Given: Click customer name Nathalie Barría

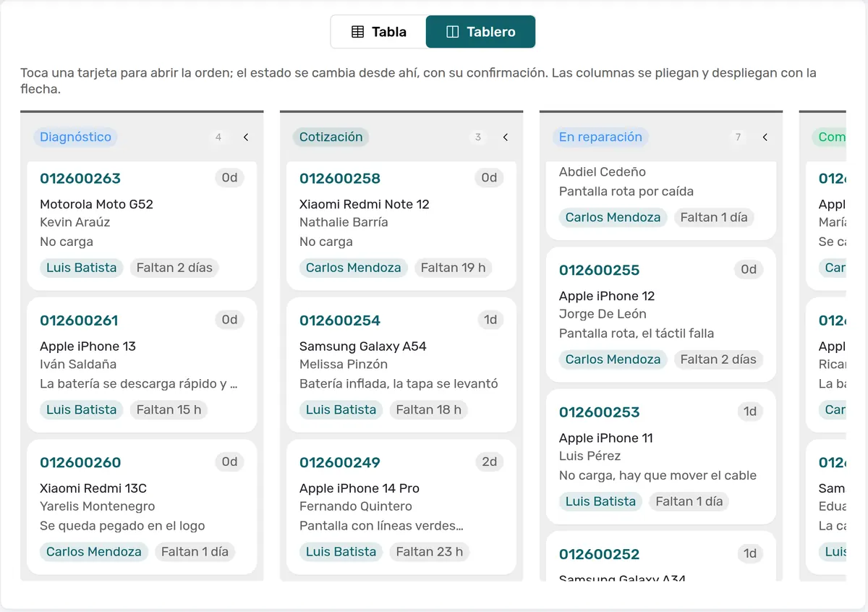Looking at the screenshot, I should click(x=344, y=222).
